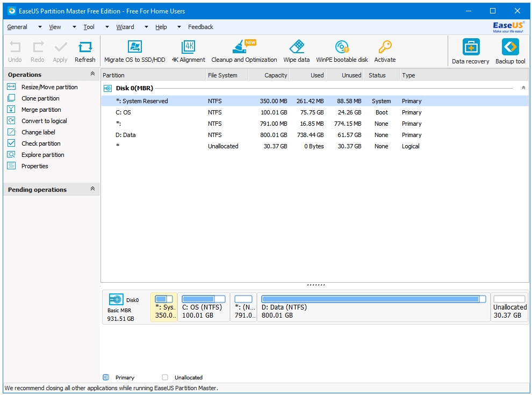Screen dimensions: 532x395
Task: Click the Disk0 Basic MBR drive icon
Action: click(116, 300)
